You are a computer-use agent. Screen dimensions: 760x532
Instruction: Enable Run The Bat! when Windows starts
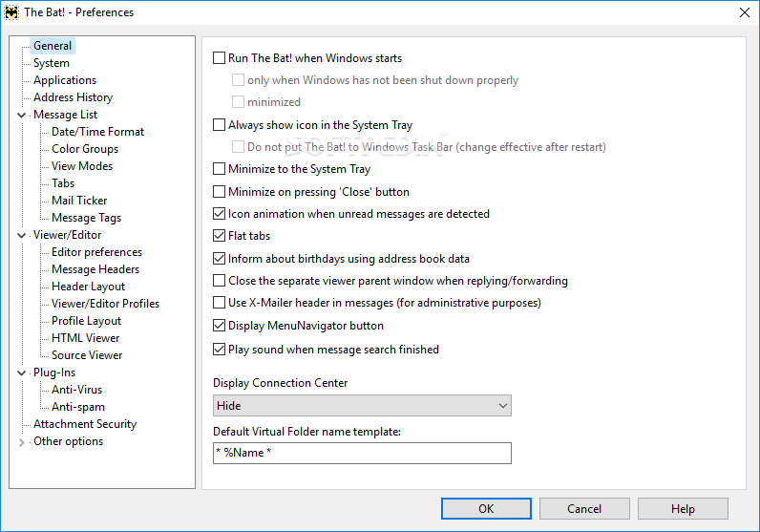point(220,58)
